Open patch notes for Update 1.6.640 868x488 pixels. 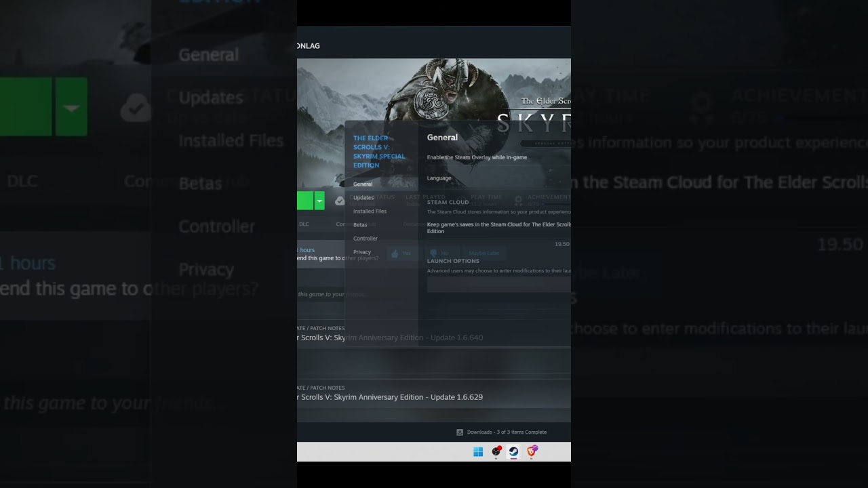click(x=390, y=338)
